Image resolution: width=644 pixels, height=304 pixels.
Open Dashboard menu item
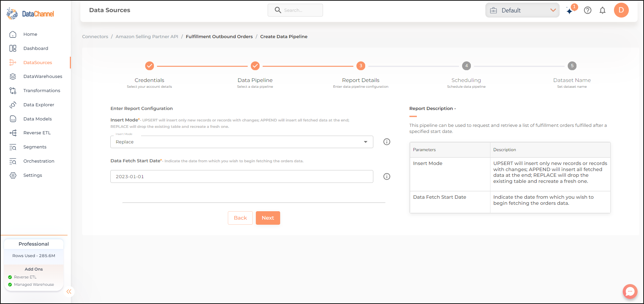point(36,49)
